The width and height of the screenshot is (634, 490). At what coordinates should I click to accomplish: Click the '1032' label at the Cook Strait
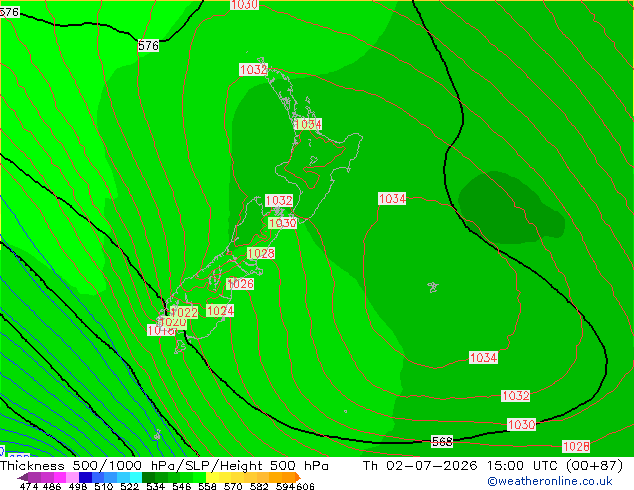(x=279, y=201)
